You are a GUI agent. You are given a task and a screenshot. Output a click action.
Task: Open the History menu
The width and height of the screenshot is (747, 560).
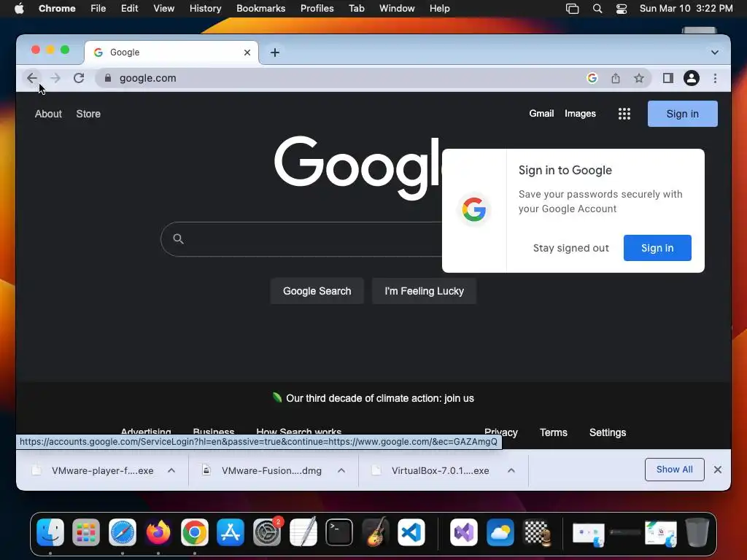pos(205,9)
